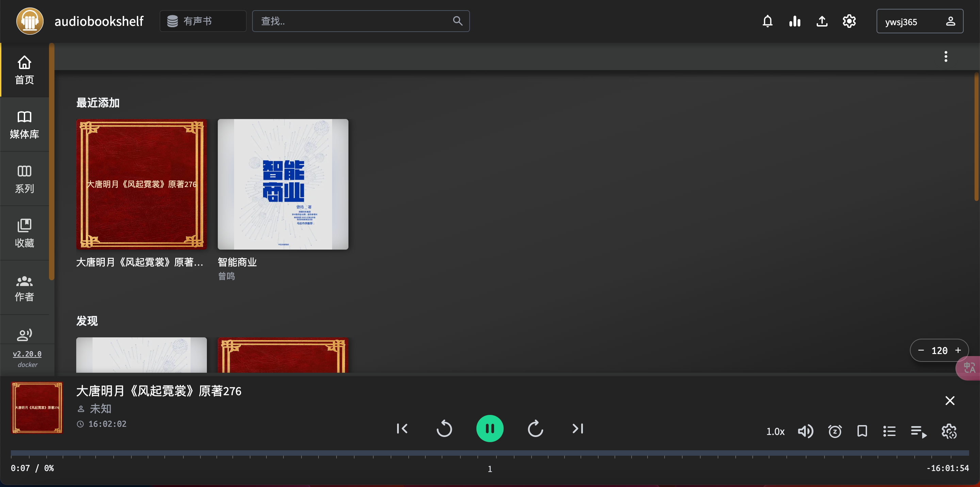Open chapters list icon in player
This screenshot has width=980, height=487.
pos(889,431)
